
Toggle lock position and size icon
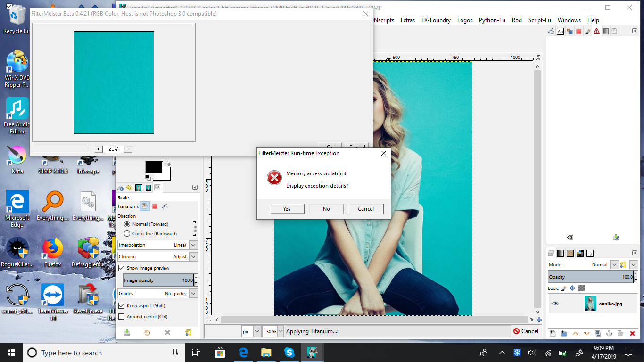[572, 288]
